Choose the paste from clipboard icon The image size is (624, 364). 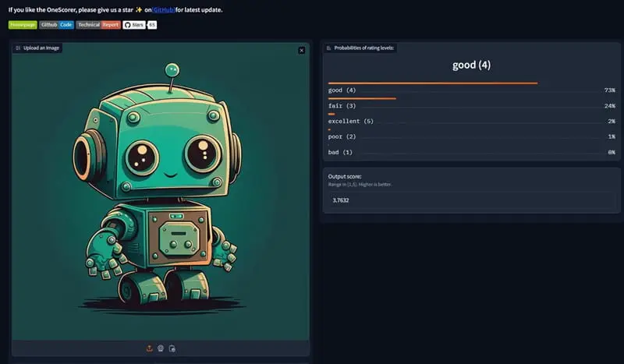tap(172, 348)
